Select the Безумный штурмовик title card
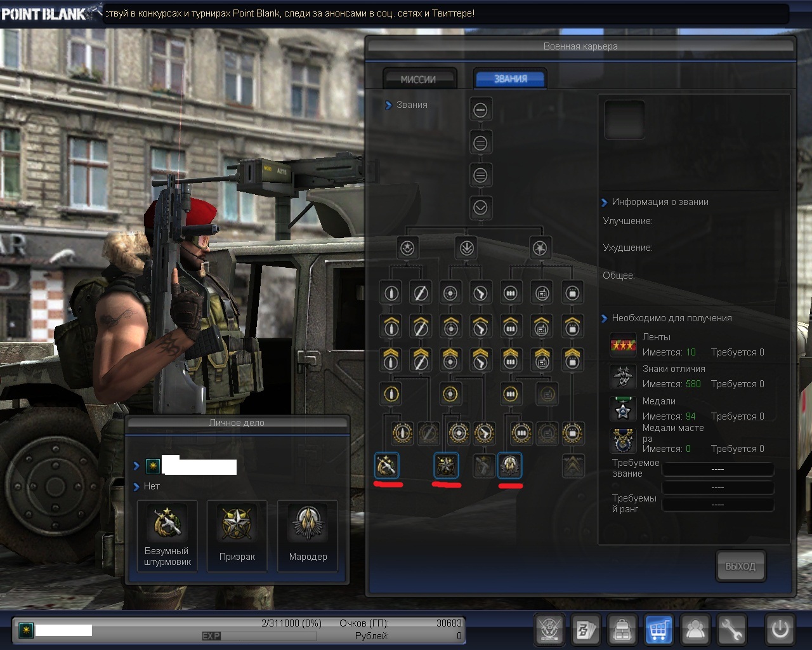Image resolution: width=812 pixels, height=650 pixels. pyautogui.click(x=167, y=536)
